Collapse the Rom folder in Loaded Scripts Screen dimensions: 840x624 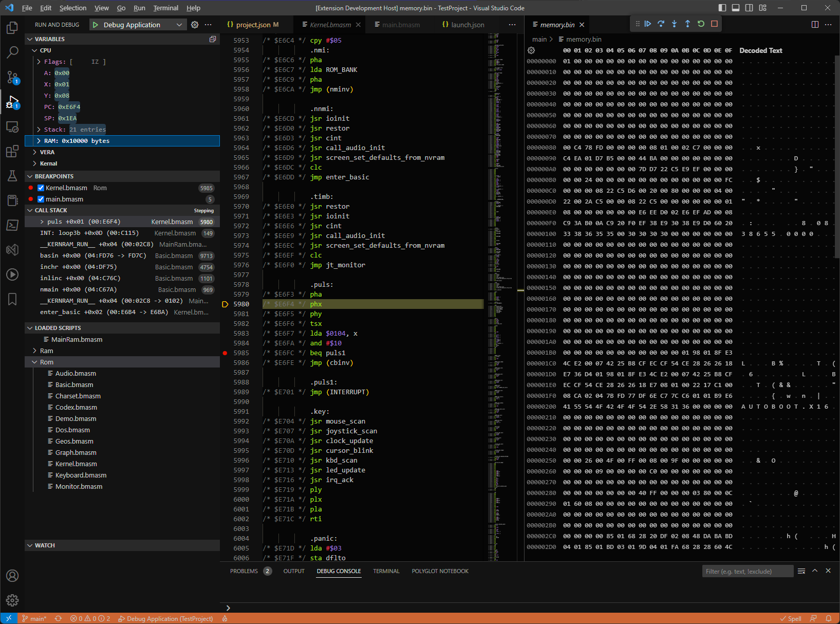coord(34,361)
